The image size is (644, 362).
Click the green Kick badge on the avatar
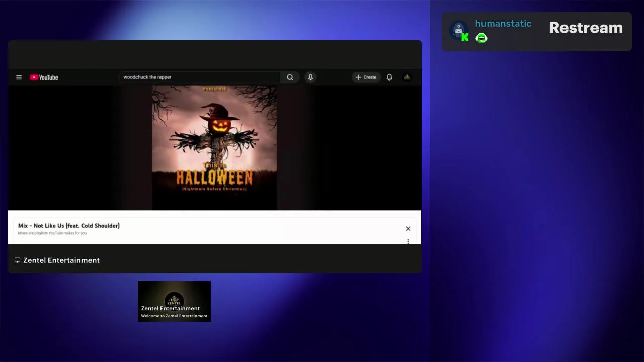465,37
